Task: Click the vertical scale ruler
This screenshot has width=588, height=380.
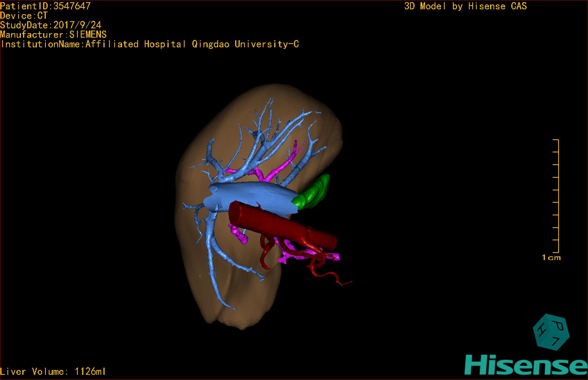Action: (556, 196)
